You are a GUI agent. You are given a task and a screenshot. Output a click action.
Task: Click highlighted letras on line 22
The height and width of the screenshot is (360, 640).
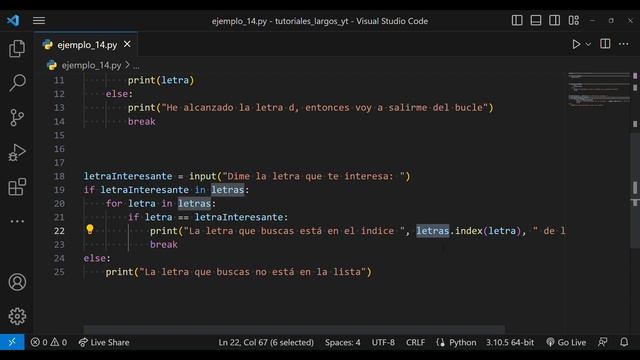(x=433, y=231)
